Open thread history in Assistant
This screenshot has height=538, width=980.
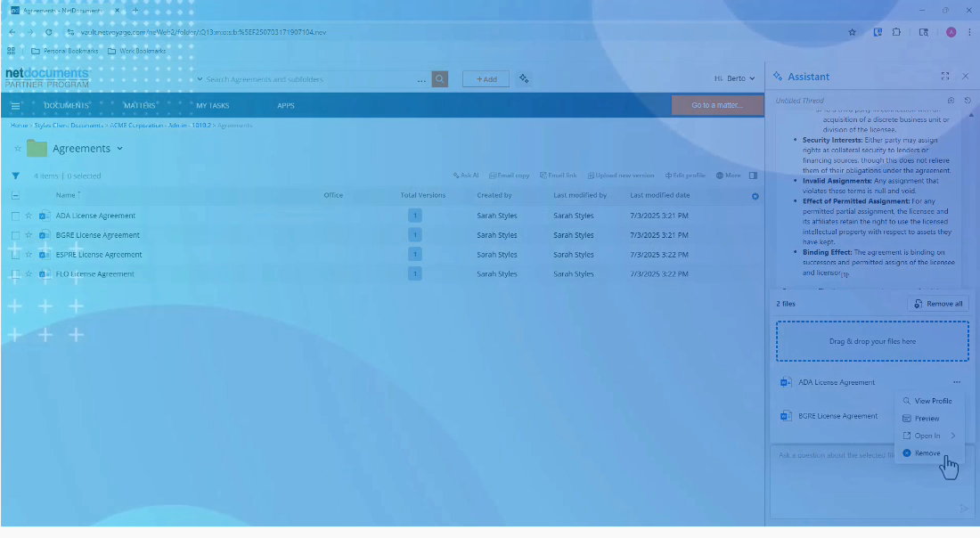968,101
